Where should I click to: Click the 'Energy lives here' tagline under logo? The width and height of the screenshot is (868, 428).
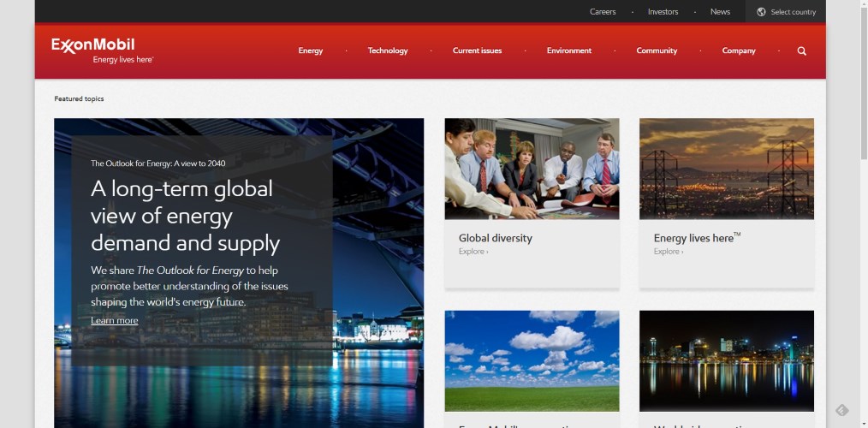[x=123, y=60]
